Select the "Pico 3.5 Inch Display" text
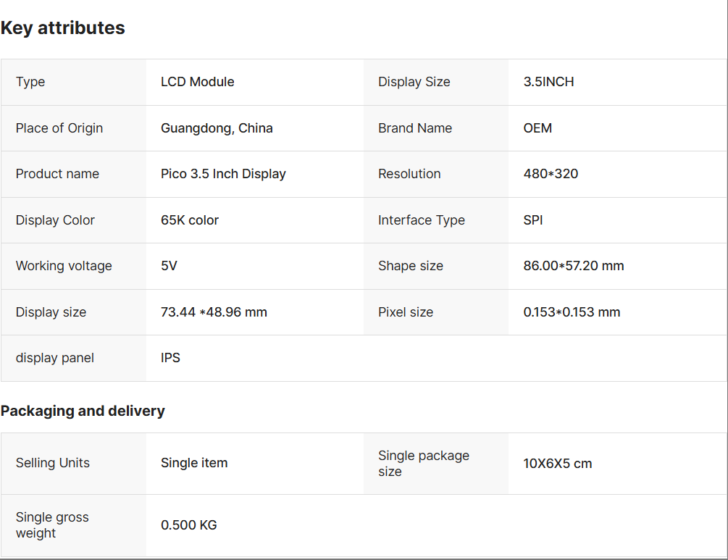This screenshot has width=728, height=560. point(223,174)
